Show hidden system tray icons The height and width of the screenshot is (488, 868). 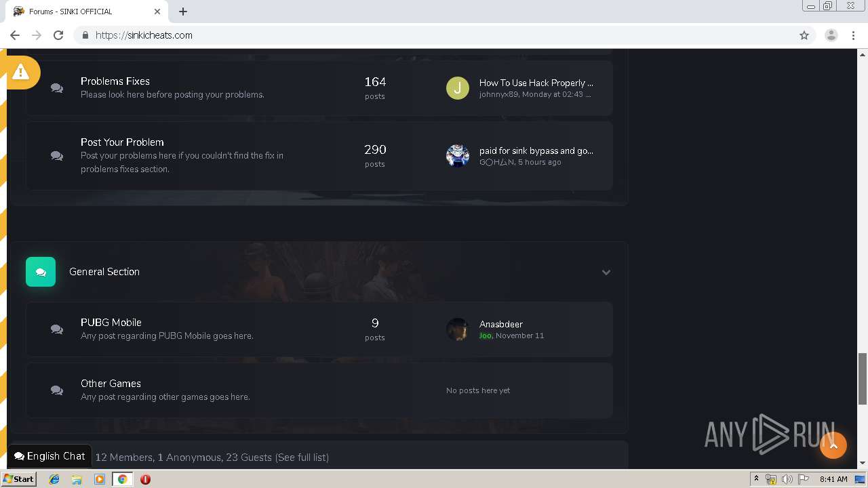pyautogui.click(x=756, y=479)
